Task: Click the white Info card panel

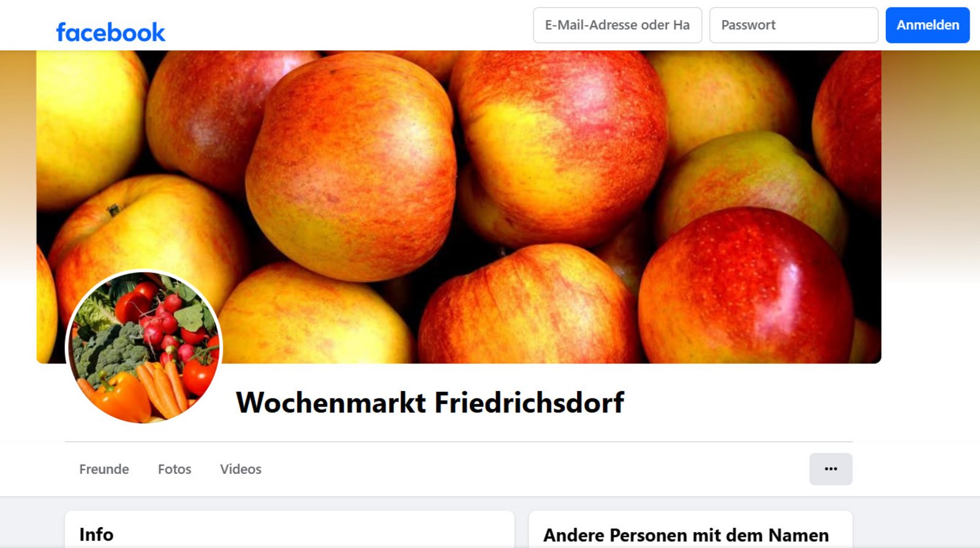Action: click(289, 530)
